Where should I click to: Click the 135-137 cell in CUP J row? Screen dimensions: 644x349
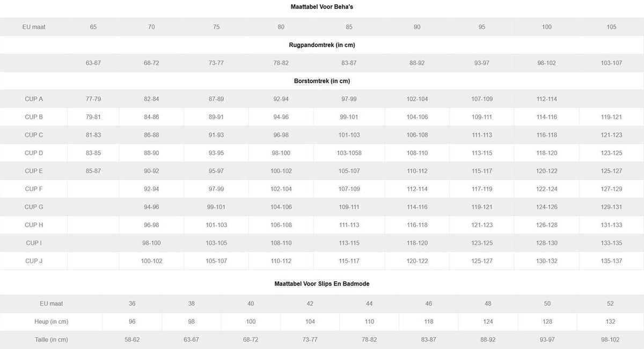(x=612, y=261)
